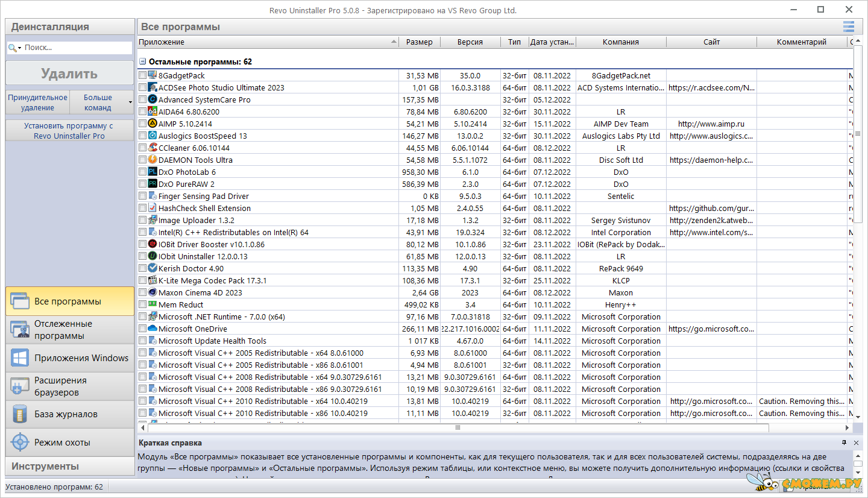The image size is (868, 498).
Task: Switch to Режим охоты
Action: [70, 443]
